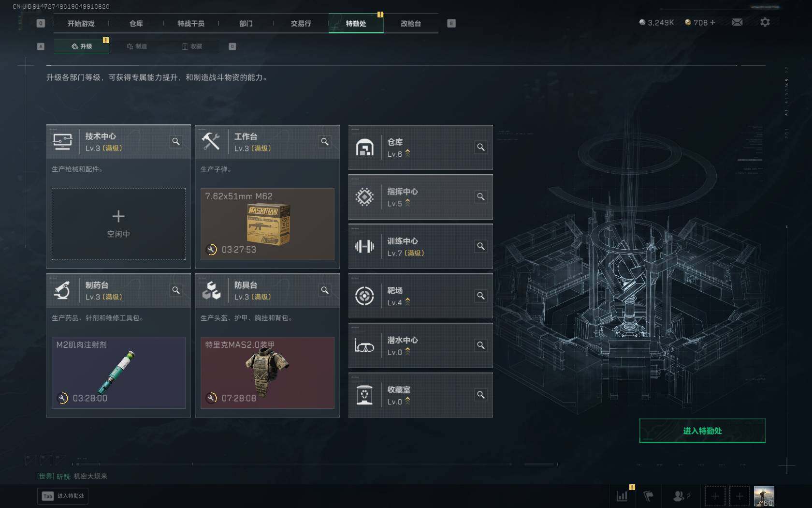This screenshot has height=508, width=812.
Task: Click the friends icon in bottom bar
Action: pos(681,496)
